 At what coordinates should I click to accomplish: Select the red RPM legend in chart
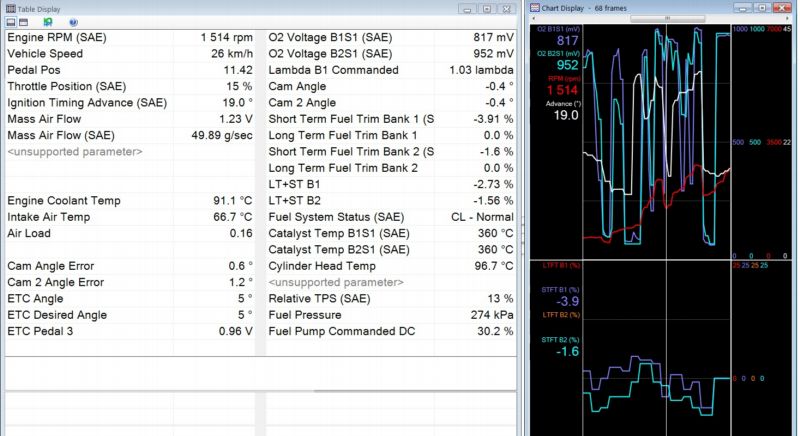[562, 78]
